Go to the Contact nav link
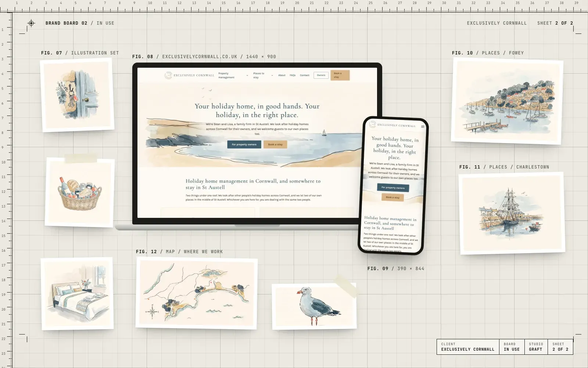588x368 pixels. pyautogui.click(x=305, y=75)
